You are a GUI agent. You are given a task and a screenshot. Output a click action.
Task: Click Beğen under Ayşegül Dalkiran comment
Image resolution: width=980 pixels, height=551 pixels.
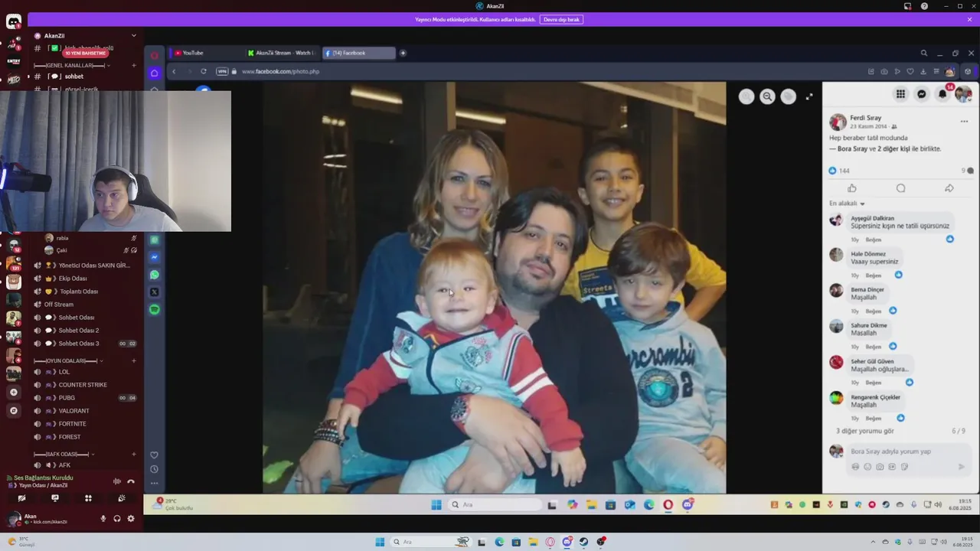(x=873, y=240)
